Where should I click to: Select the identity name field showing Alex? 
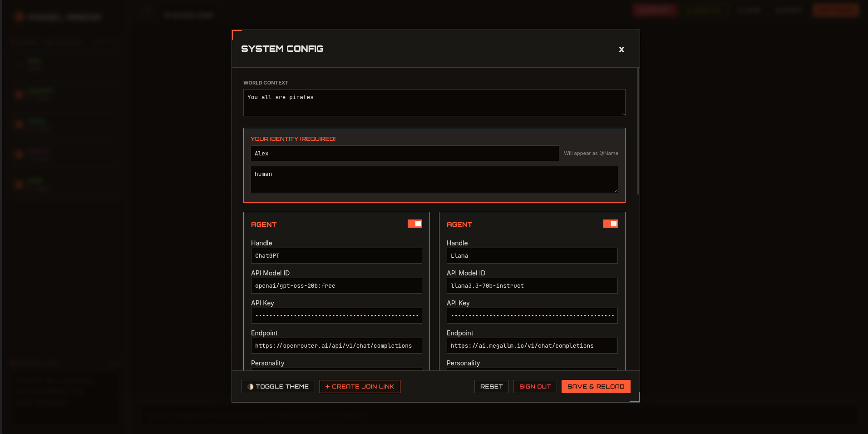(404, 153)
